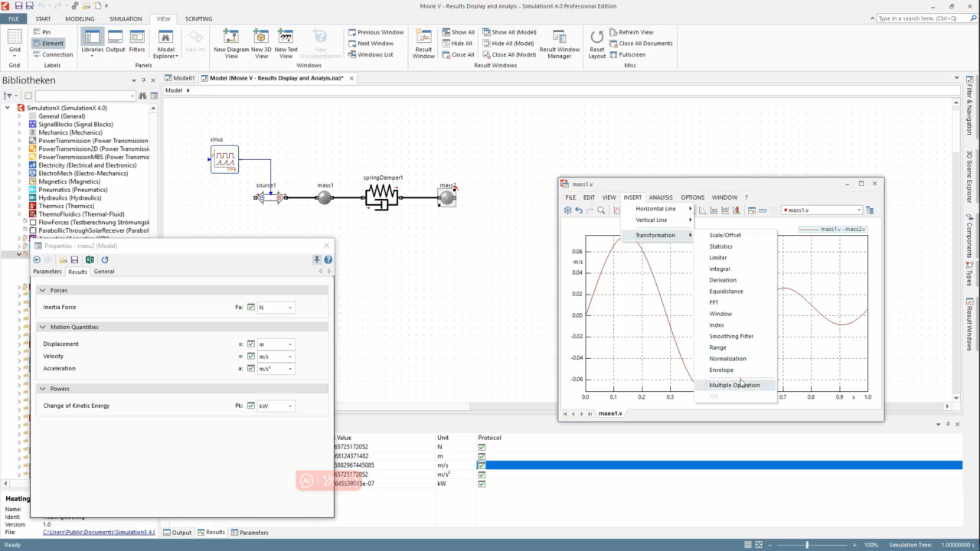
Task: Click Windows List in the ribbon
Action: click(x=371, y=55)
